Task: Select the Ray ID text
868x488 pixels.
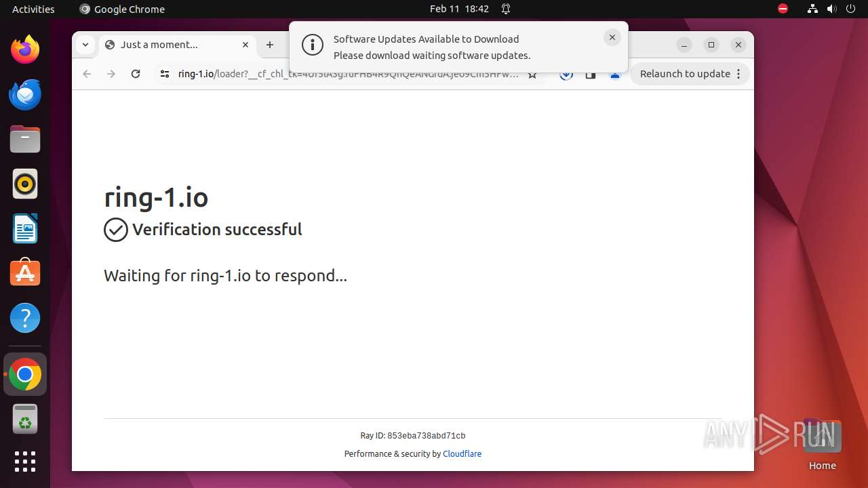Action: coord(413,436)
